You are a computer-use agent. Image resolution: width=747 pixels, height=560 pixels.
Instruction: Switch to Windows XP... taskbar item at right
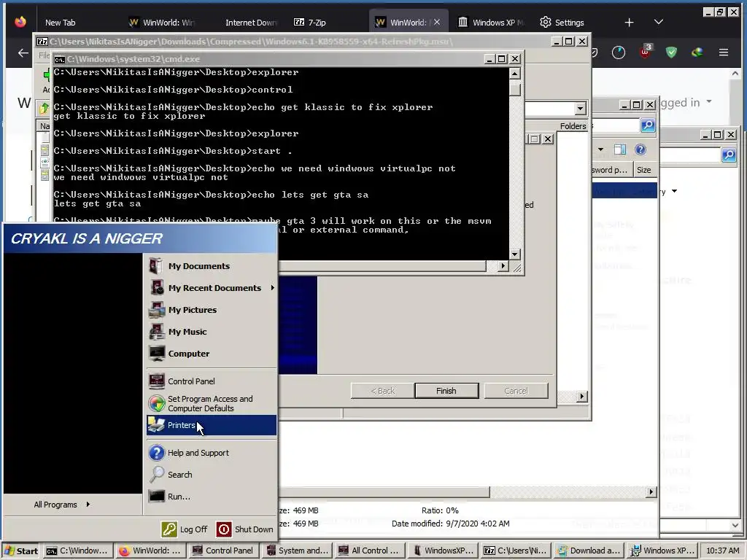pyautogui.click(x=662, y=551)
